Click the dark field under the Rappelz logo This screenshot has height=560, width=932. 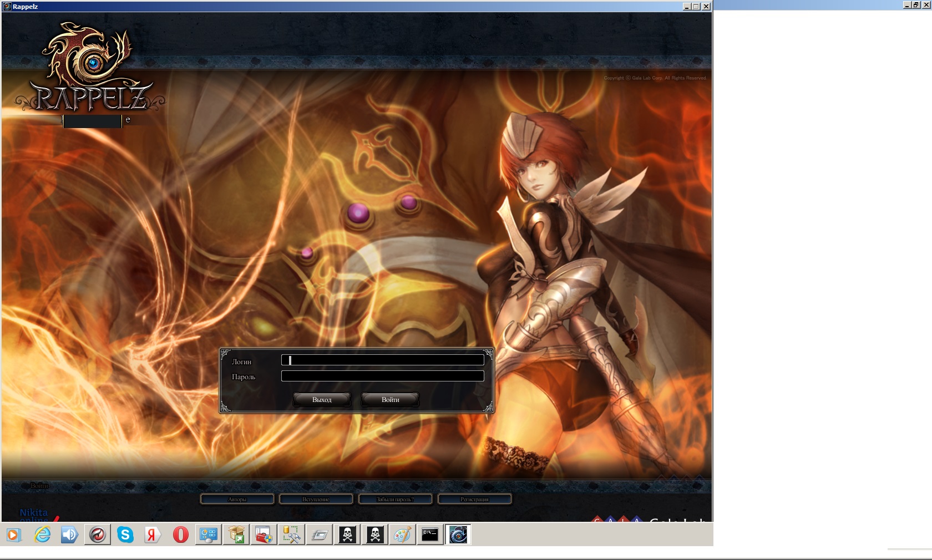pos(93,121)
